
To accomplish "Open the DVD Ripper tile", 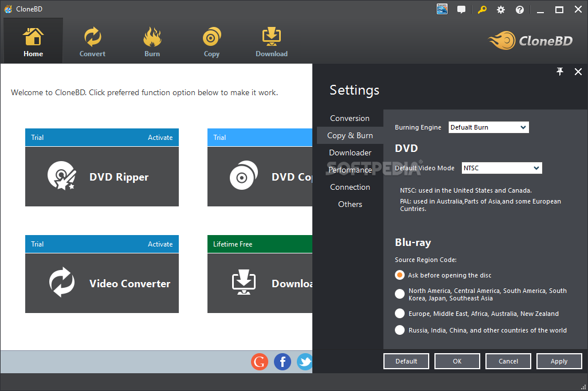I will point(102,177).
